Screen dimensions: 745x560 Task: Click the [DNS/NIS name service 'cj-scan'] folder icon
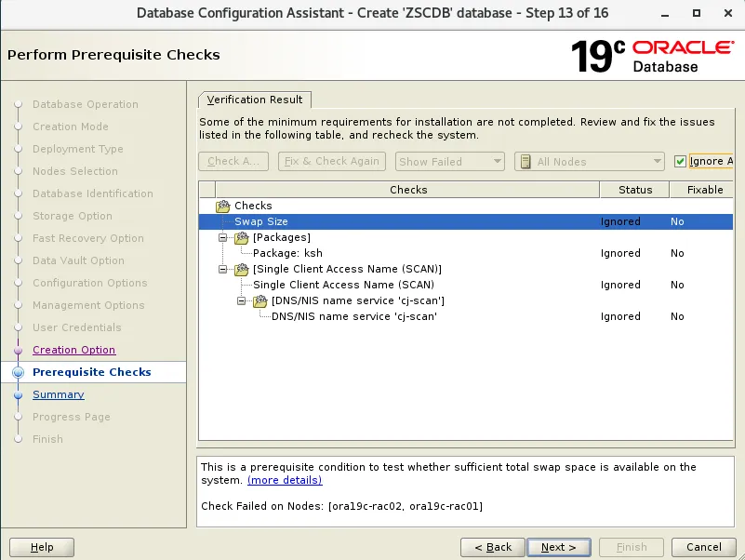(259, 300)
